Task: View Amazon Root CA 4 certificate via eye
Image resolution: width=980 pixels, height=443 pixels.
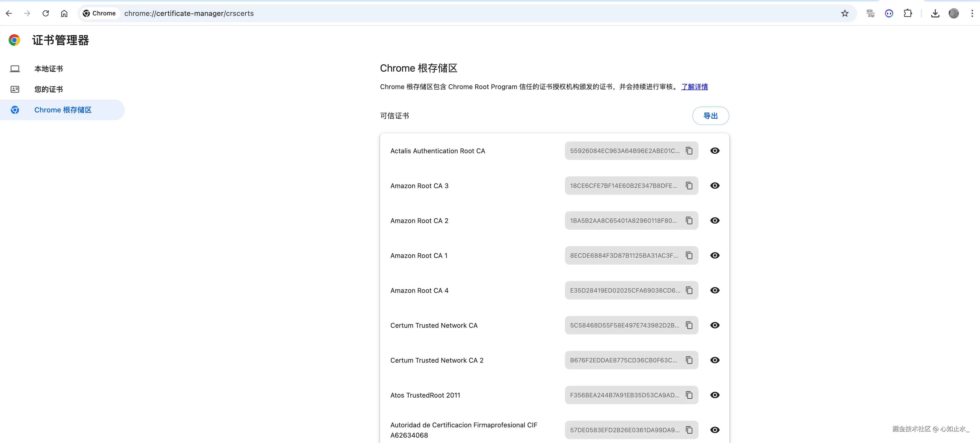Action: click(x=714, y=291)
